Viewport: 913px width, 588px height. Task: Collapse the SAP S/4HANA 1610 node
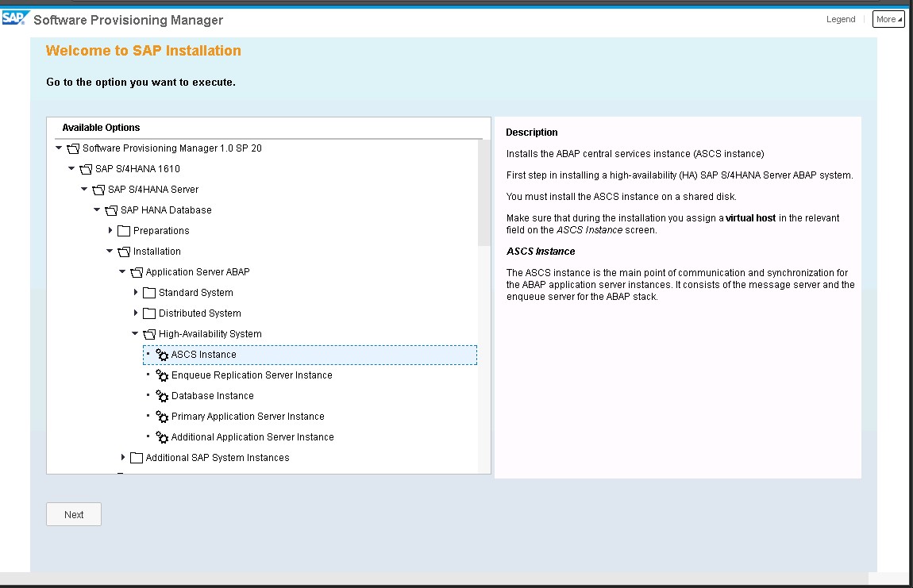pos(71,168)
